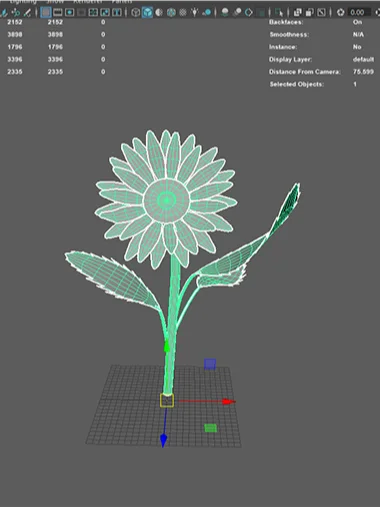Click the "default" display layer value
This screenshot has width=380, height=507.
(x=363, y=60)
